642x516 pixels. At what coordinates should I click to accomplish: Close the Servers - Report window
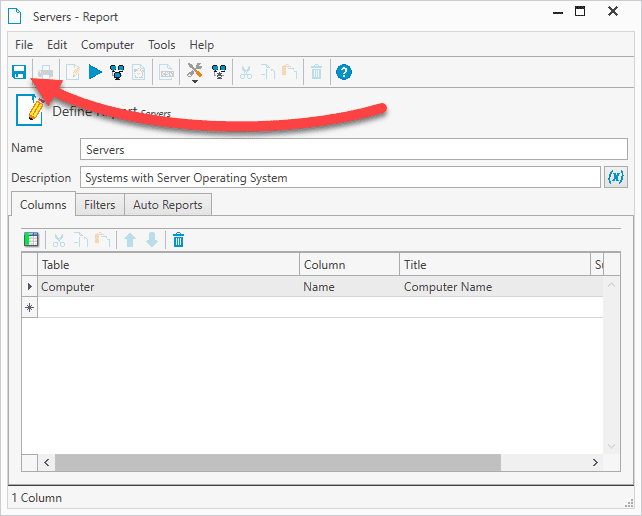pyautogui.click(x=613, y=11)
